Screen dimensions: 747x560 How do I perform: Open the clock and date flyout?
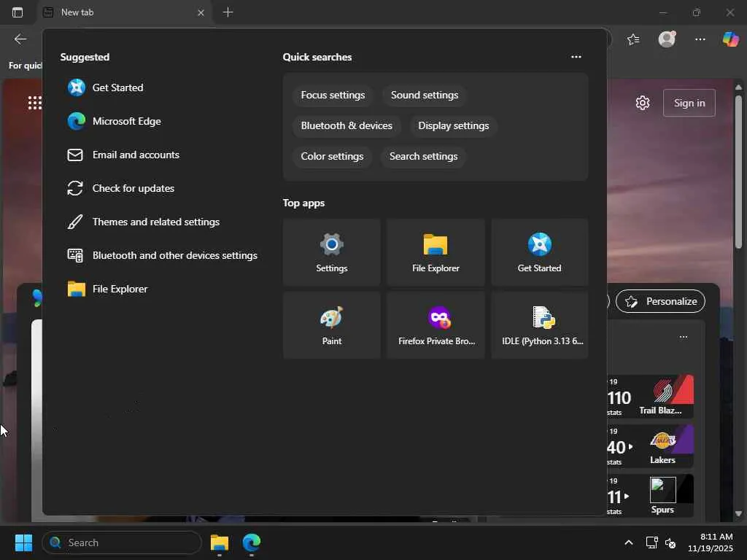tap(711, 542)
